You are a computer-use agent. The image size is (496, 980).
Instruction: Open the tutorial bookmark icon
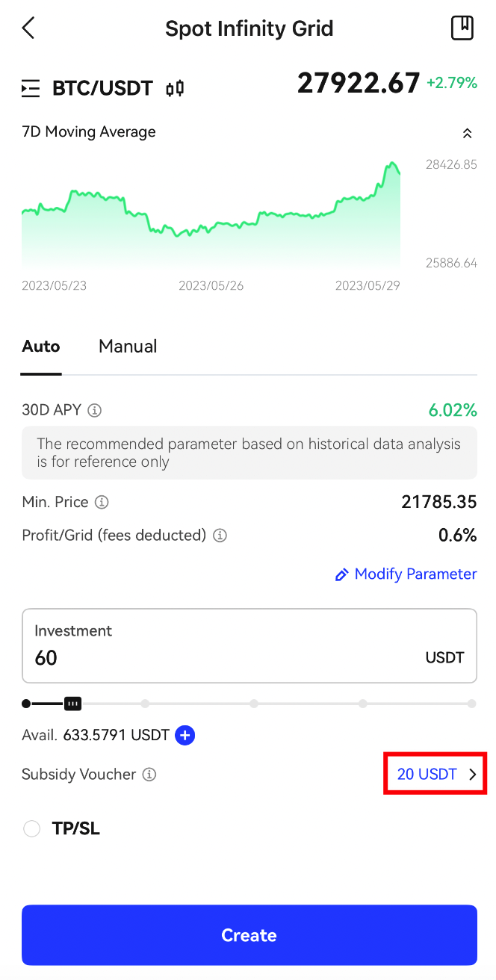point(462,28)
